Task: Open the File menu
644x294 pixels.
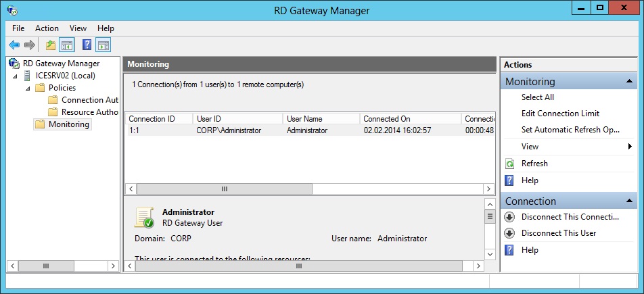Action: click(x=18, y=28)
